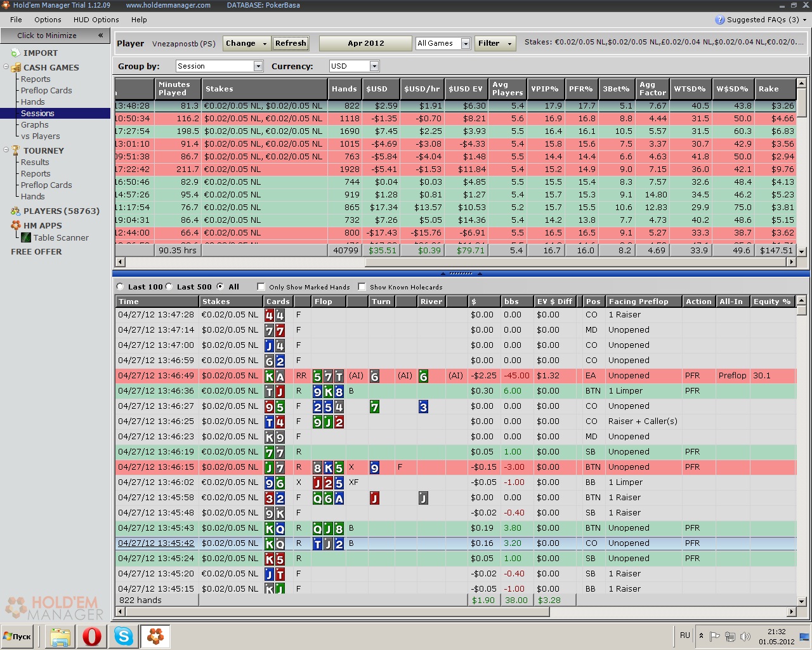Click the IMPORT icon in the sidebar

(16, 53)
